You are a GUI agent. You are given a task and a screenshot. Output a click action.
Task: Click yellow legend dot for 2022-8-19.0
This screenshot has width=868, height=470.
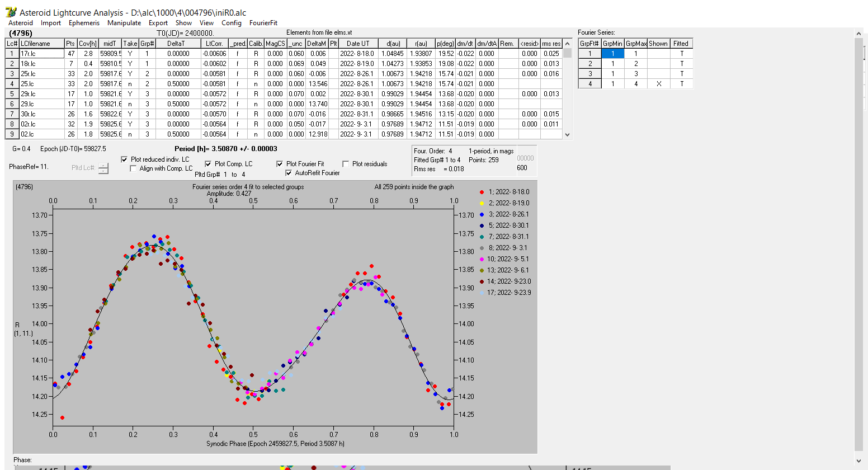(482, 203)
